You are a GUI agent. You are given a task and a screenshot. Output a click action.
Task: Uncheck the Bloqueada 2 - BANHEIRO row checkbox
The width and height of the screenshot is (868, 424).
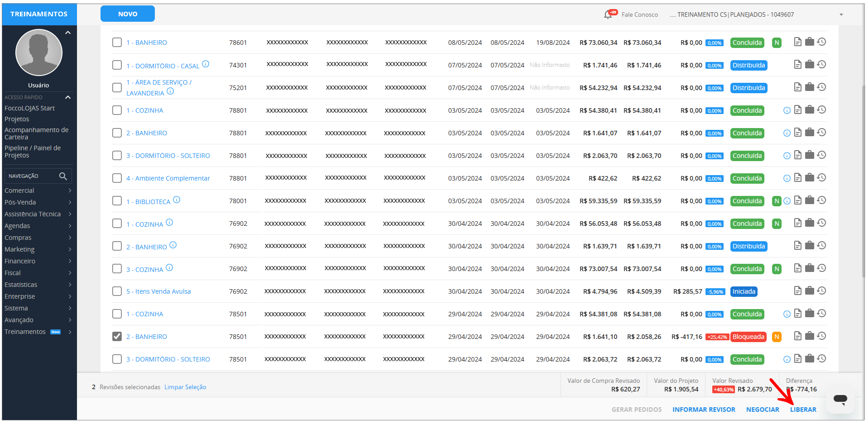[x=117, y=337]
